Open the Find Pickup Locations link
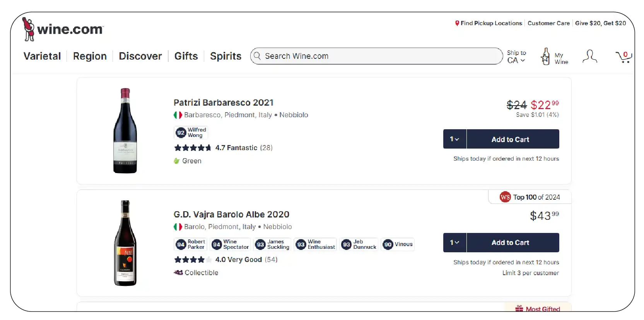Screen dimensions: 644x320 (x=489, y=23)
